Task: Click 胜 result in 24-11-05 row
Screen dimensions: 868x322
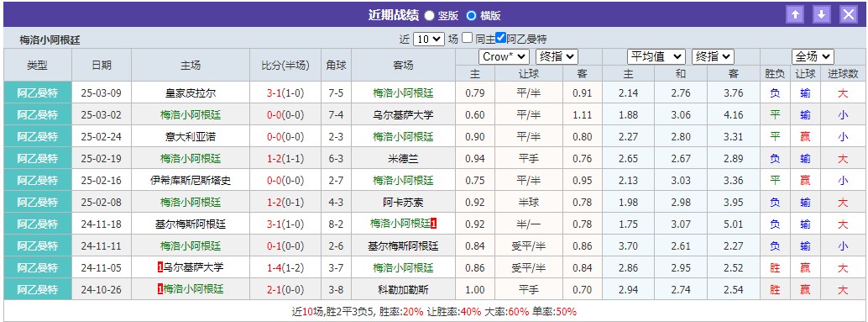Action: 775,267
